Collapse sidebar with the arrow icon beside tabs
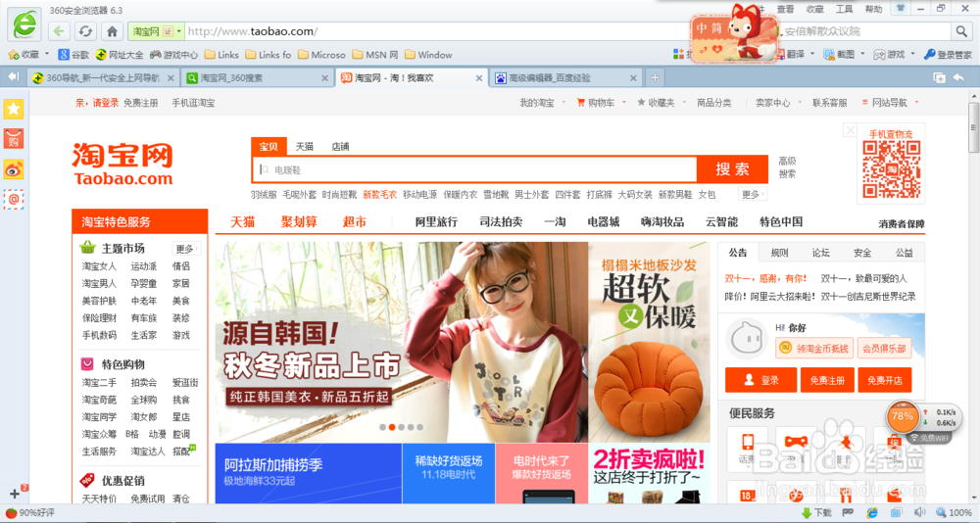The height and width of the screenshot is (523, 980). tap(14, 76)
